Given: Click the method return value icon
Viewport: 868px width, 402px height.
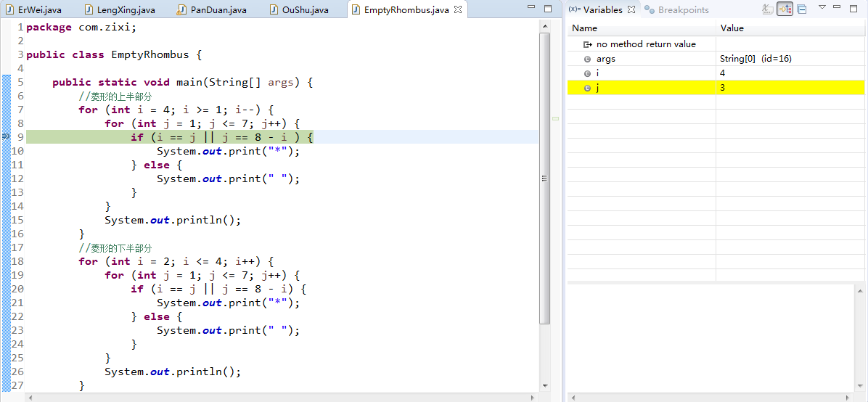Looking at the screenshot, I should point(588,44).
